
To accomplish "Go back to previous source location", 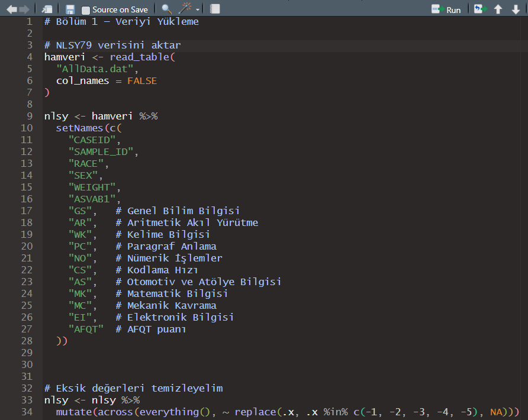I will pos(12,9).
